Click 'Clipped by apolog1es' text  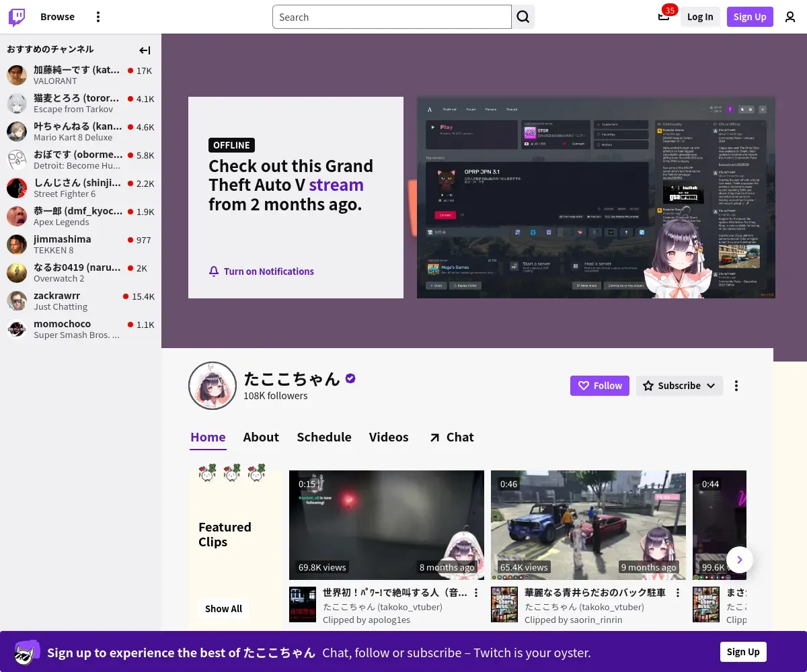tap(367, 620)
